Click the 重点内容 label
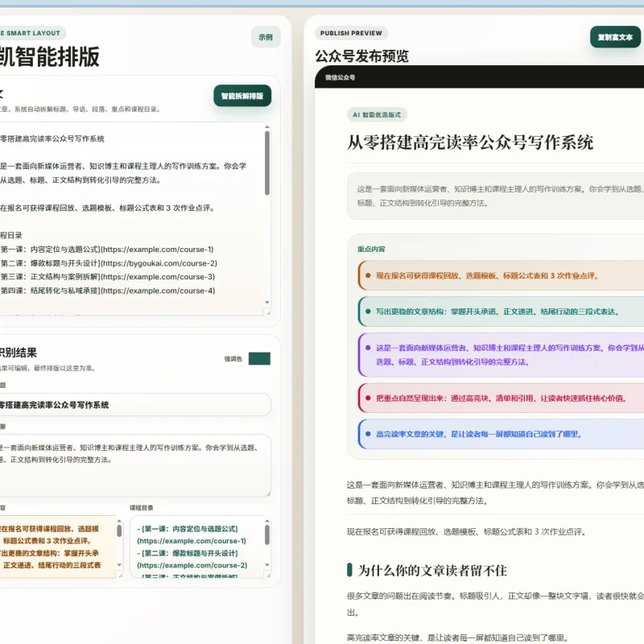The height and width of the screenshot is (644, 644). click(371, 249)
